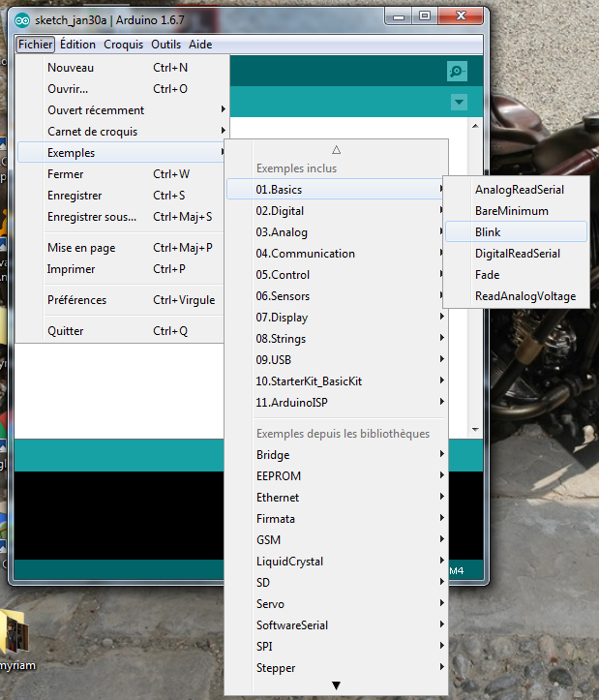Expand 09.USB examples
This screenshot has width=599, height=700.
click(336, 360)
